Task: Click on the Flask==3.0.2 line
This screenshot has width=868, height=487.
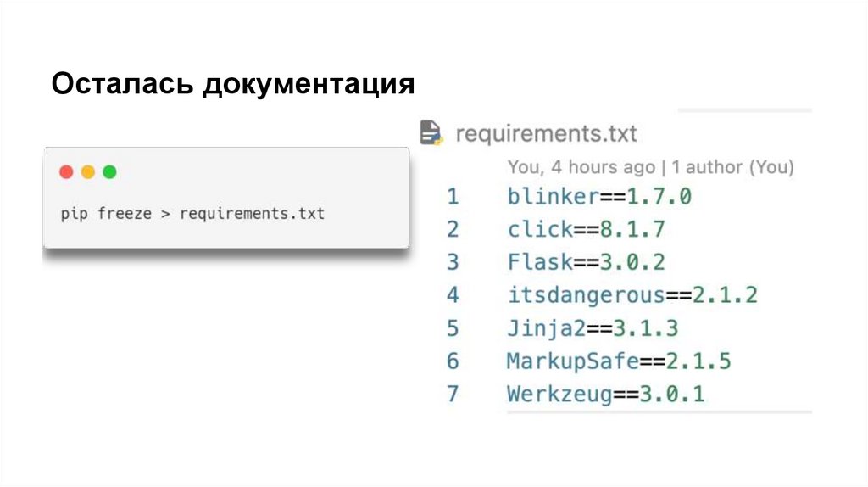Action: 586,262
